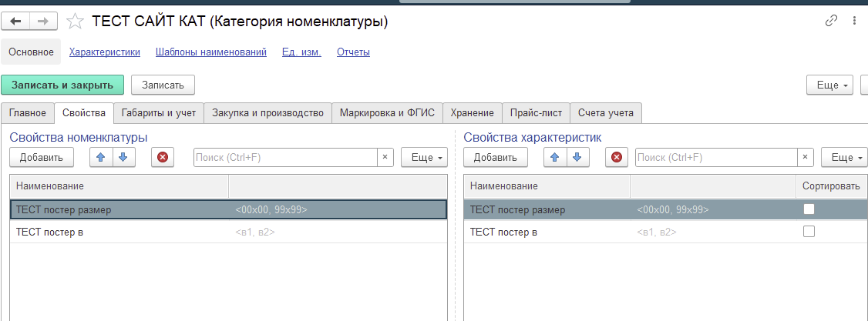
Task: Enable sorting for ТЕСТ постер размер
Action: (x=809, y=209)
